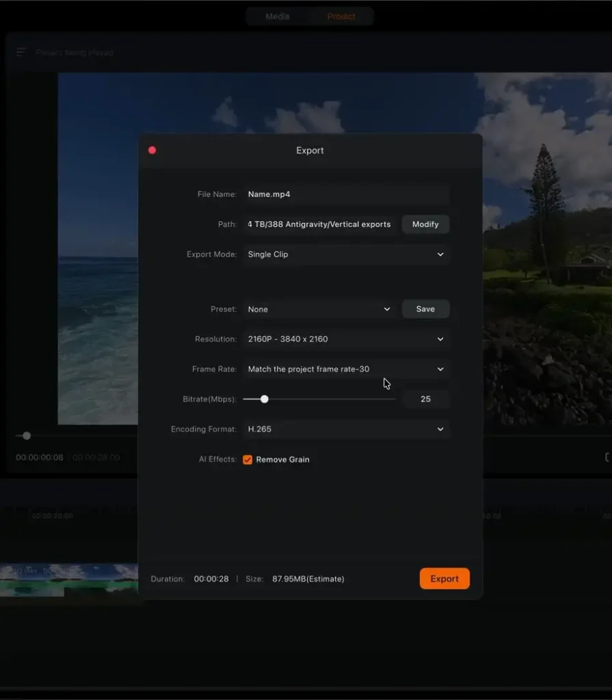This screenshot has width=612, height=700.
Task: Click the Modify path button
Action: pos(425,224)
